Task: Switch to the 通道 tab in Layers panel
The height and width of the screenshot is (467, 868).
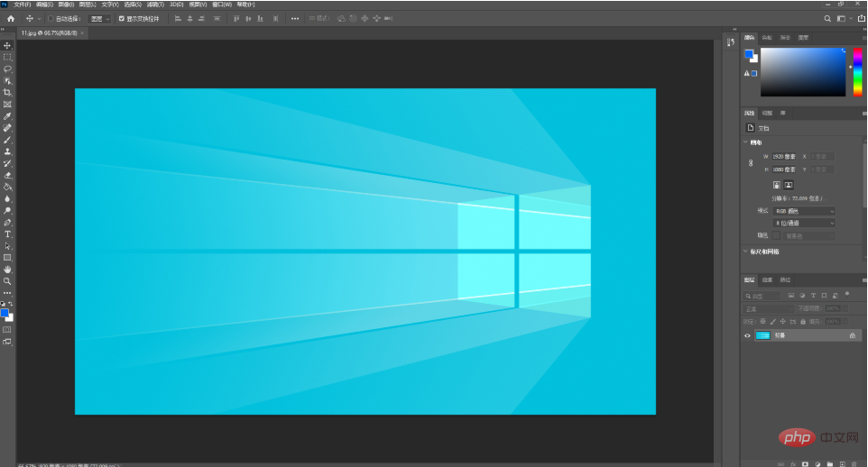Action: (x=767, y=280)
